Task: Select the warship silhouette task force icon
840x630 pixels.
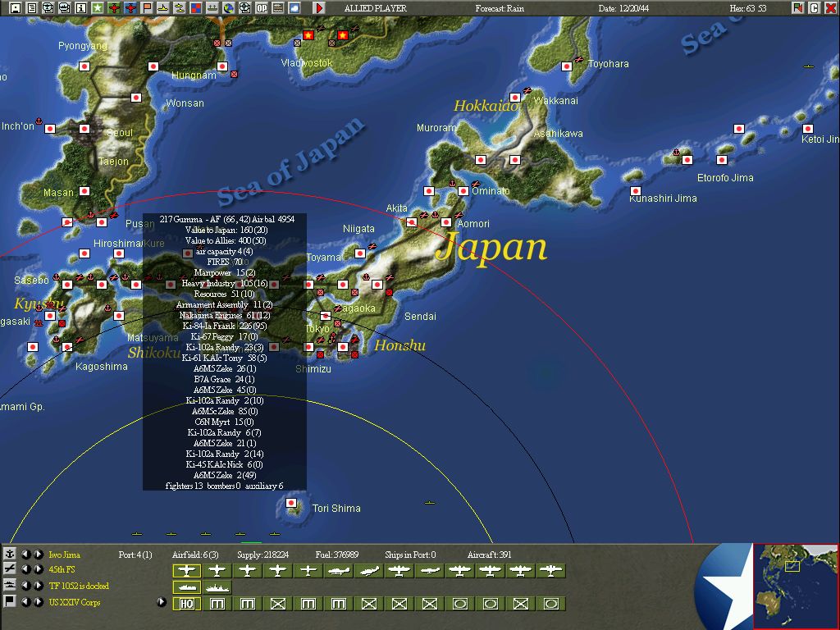Action: (x=217, y=587)
